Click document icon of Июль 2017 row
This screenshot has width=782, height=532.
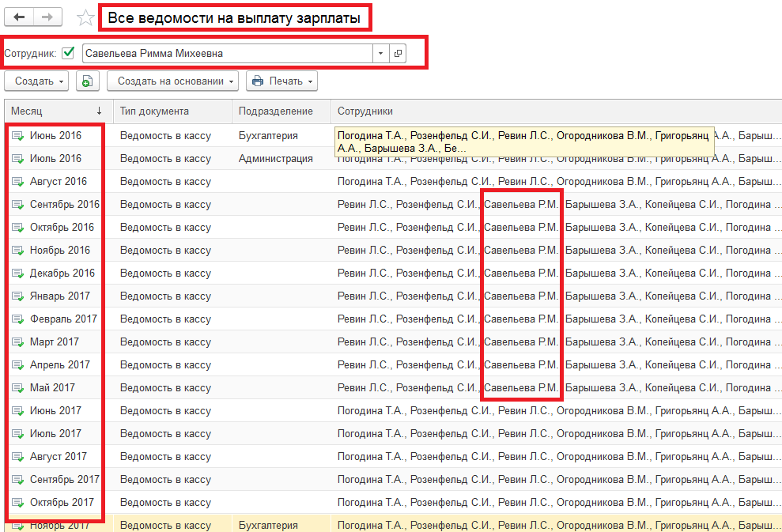pos(18,434)
